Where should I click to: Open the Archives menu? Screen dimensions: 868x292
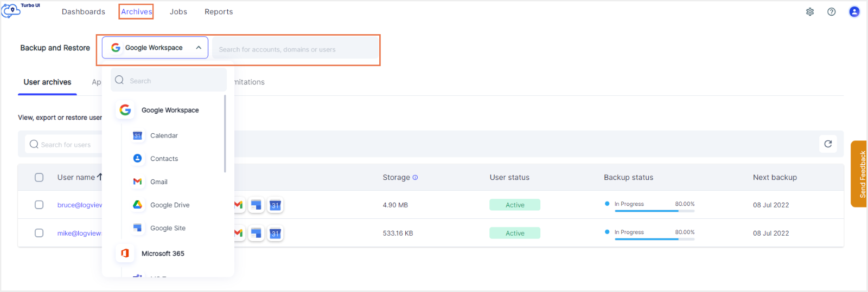click(x=137, y=11)
